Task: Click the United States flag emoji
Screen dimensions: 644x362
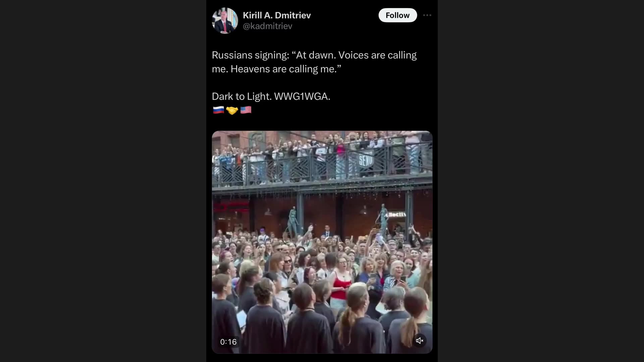Action: pyautogui.click(x=246, y=110)
